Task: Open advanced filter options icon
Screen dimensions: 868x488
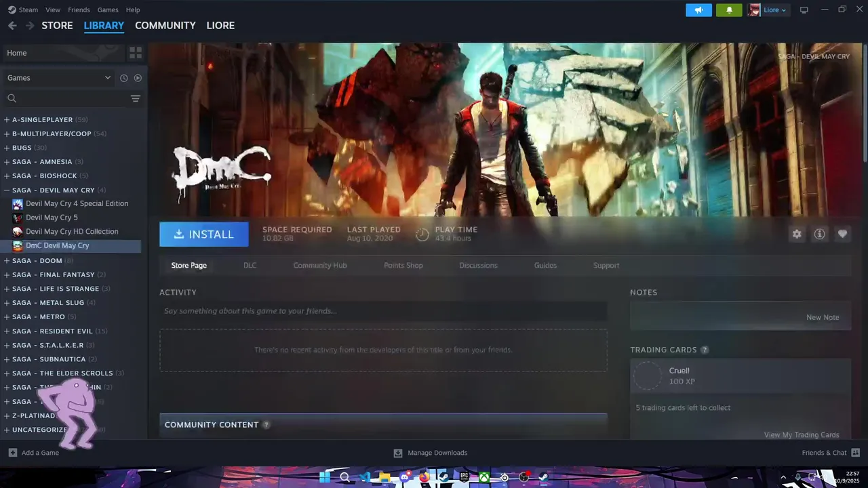Action: point(136,99)
